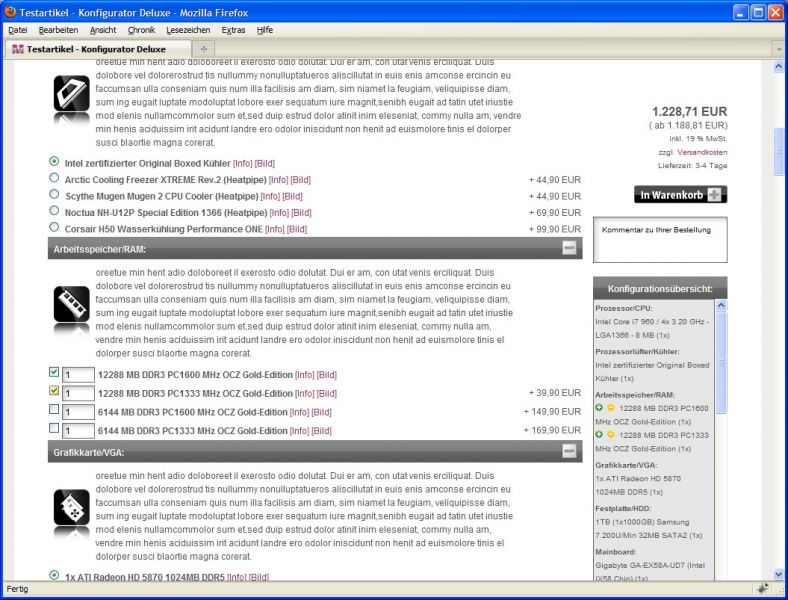Viewport: 788px width, 600px height.
Task: Open Info link for Corsair H50
Action: [274, 230]
